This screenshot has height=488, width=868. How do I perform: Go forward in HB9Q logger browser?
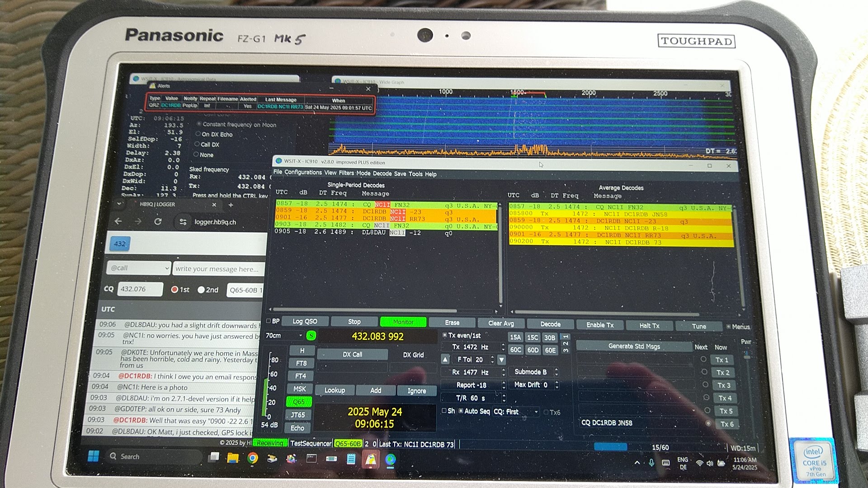coord(138,221)
